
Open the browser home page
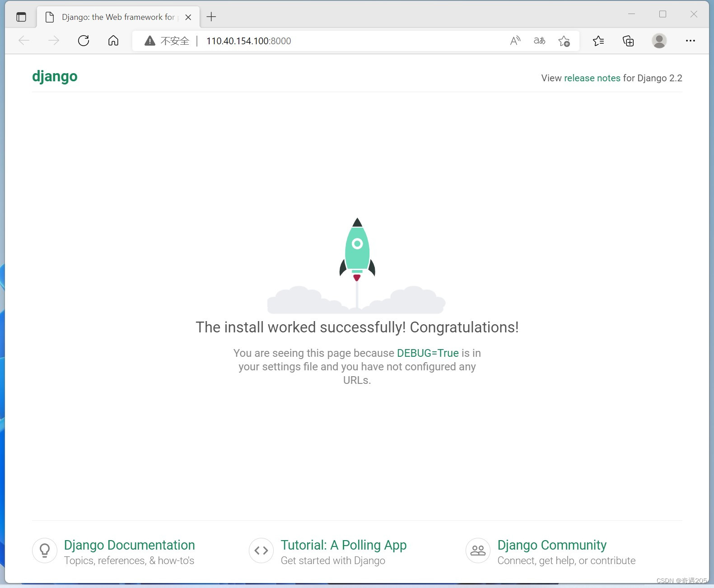click(x=113, y=41)
